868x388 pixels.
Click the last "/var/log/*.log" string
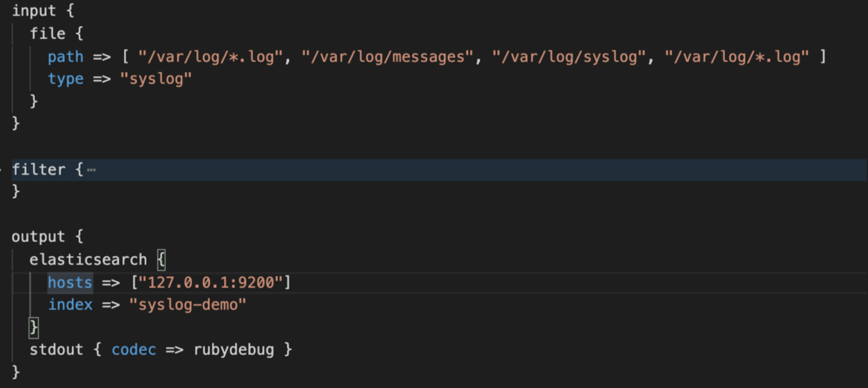tap(737, 56)
